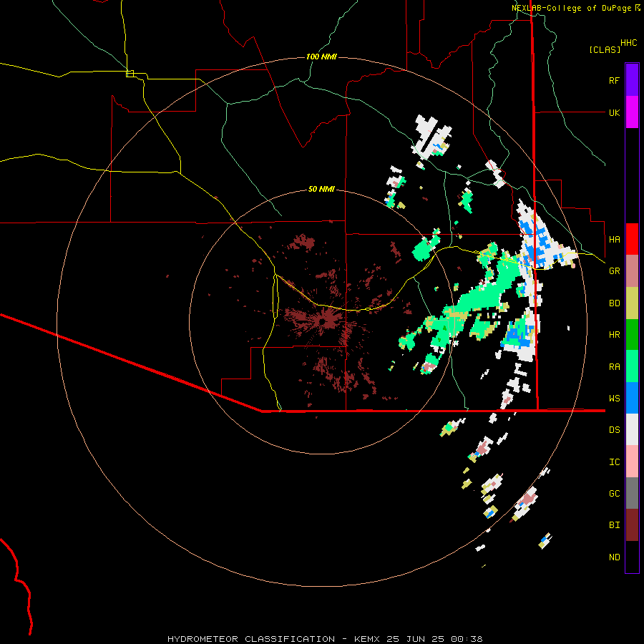Click the HA legend label
Viewport: 644px width, 644px height.
coord(614,240)
